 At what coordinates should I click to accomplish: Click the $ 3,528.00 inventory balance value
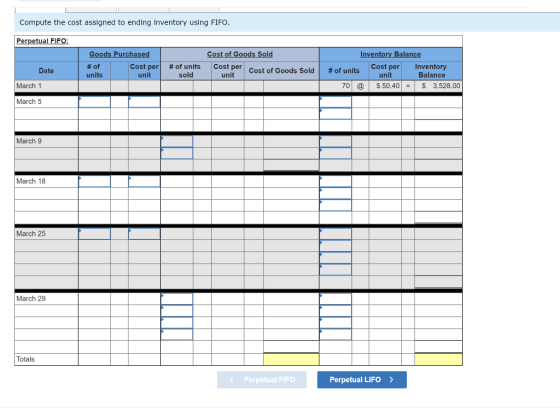(441, 86)
